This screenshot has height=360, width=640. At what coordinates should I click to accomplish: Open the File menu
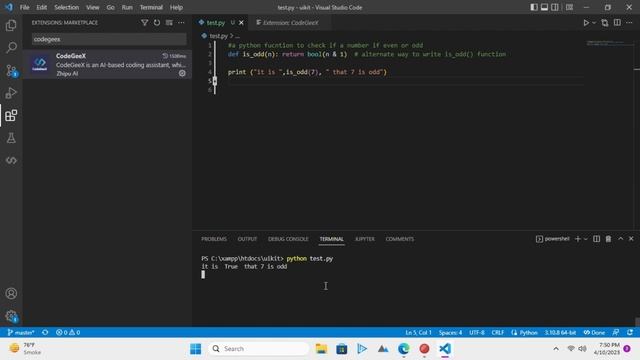(24, 7)
